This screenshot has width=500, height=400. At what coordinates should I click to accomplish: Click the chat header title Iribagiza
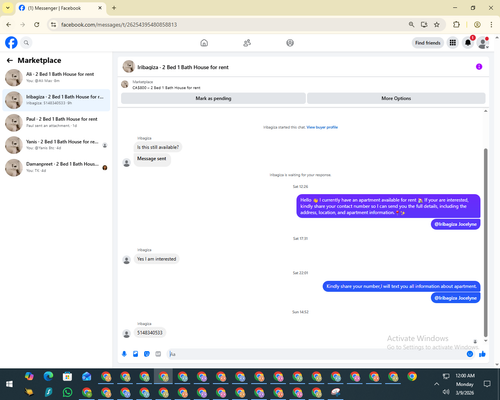tap(183, 67)
